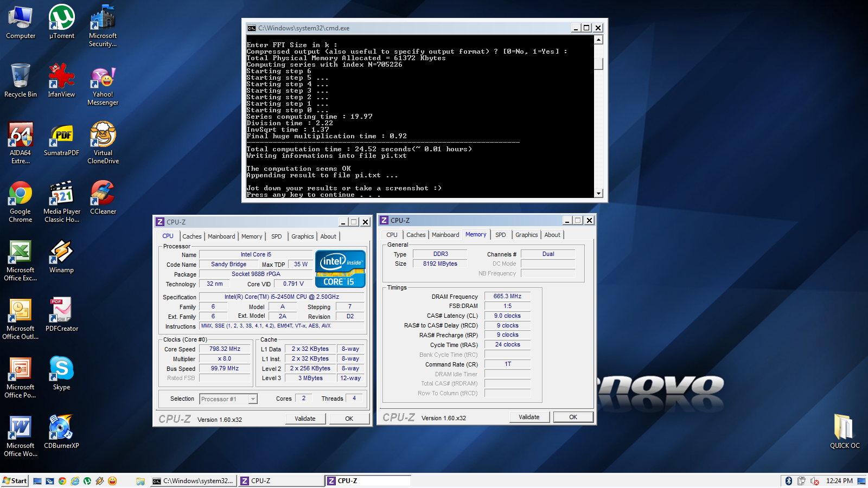868x488 pixels.
Task: Open Yahoo! Messenger desktop shortcut
Action: tap(103, 85)
